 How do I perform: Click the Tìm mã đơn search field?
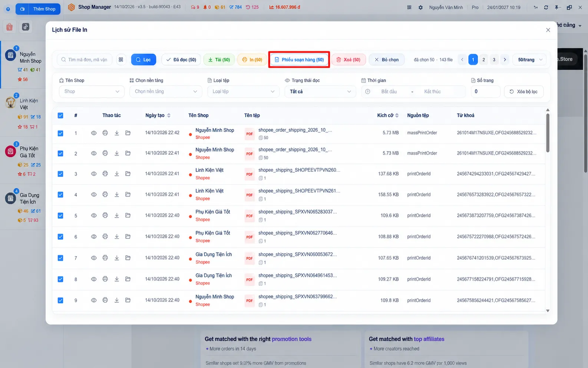point(85,60)
